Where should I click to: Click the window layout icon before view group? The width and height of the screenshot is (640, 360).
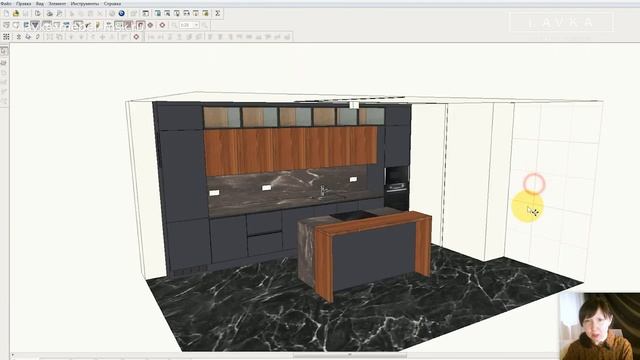point(146,13)
